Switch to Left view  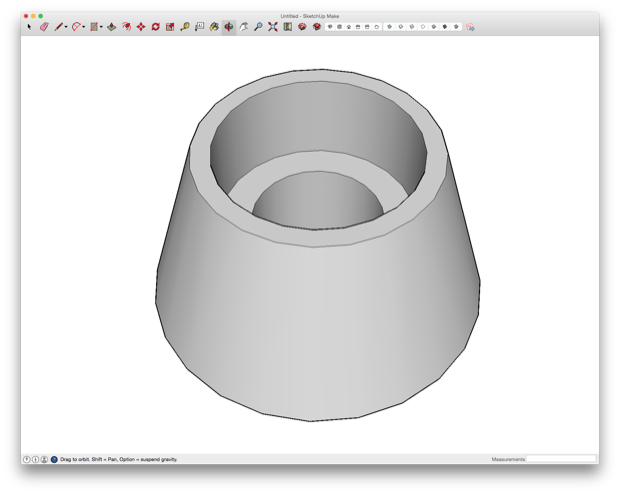coord(376,27)
